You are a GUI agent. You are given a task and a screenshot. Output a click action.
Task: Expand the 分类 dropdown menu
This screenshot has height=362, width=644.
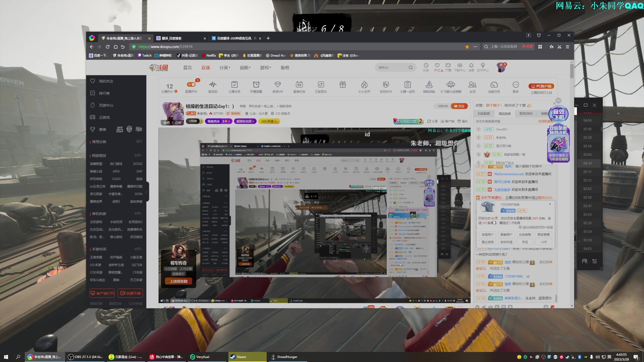click(x=225, y=67)
